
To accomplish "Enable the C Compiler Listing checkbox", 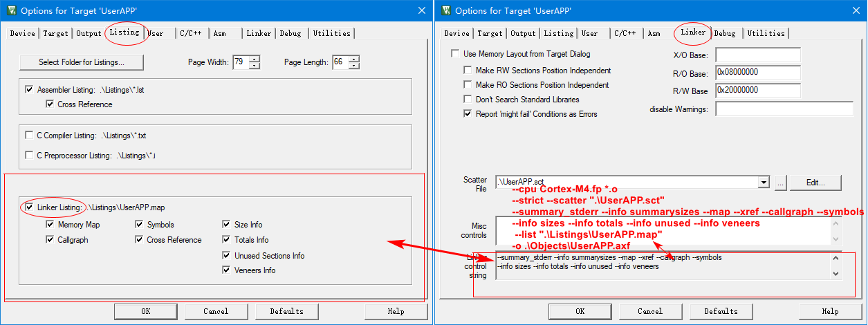I will 29,136.
